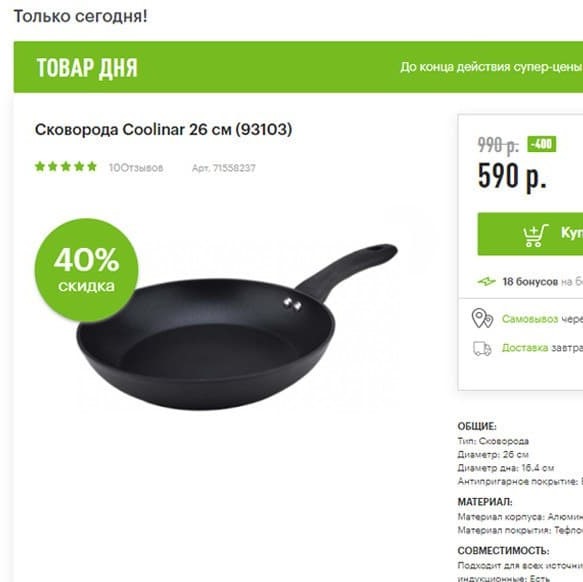The image size is (583, 582).
Task: Open the 10 Отзывов reviews link
Action: tap(136, 168)
